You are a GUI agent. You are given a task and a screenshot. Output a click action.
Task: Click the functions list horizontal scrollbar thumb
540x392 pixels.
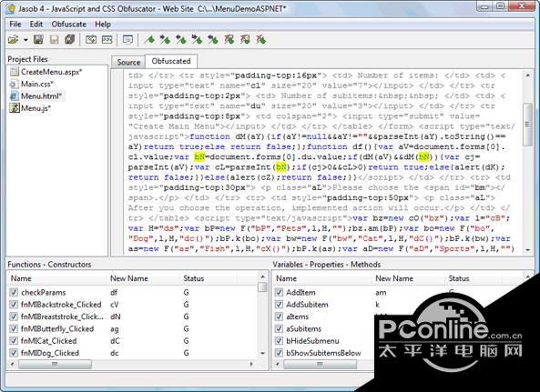[55, 364]
